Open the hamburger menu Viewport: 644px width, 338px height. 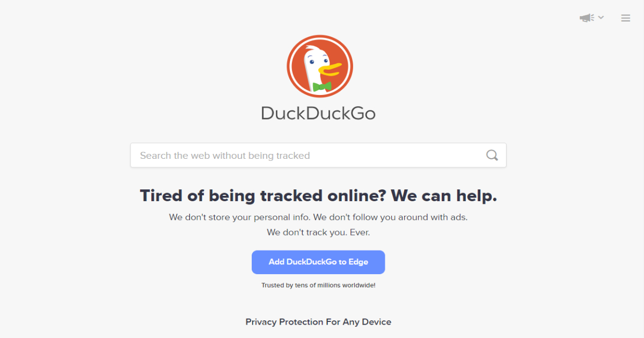pos(626,18)
